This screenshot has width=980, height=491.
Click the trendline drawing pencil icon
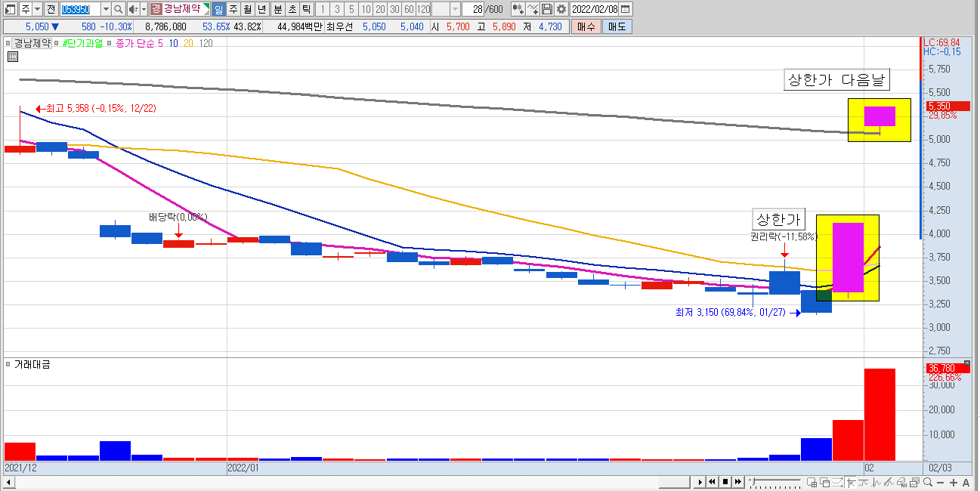pyautogui.click(x=889, y=483)
